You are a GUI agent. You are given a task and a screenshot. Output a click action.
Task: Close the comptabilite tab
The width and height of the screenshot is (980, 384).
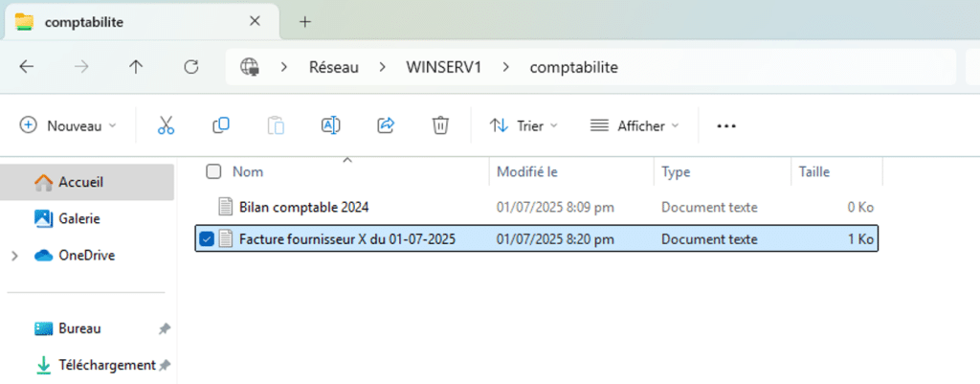pos(255,21)
